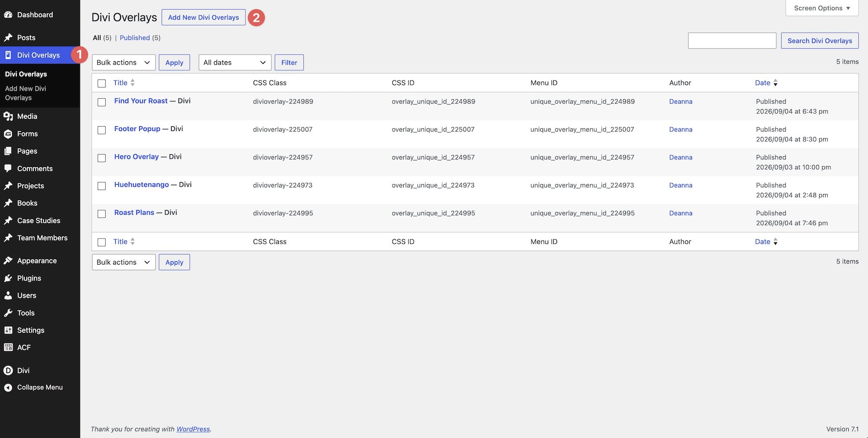
Task: Check the select-all box in table header
Action: pos(102,83)
